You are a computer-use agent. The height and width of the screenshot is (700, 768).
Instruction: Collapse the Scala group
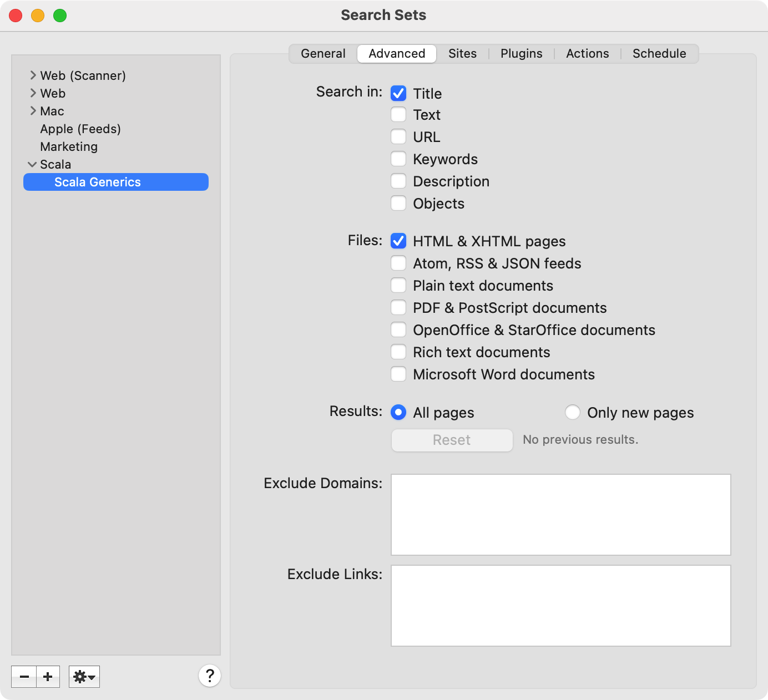pyautogui.click(x=32, y=164)
